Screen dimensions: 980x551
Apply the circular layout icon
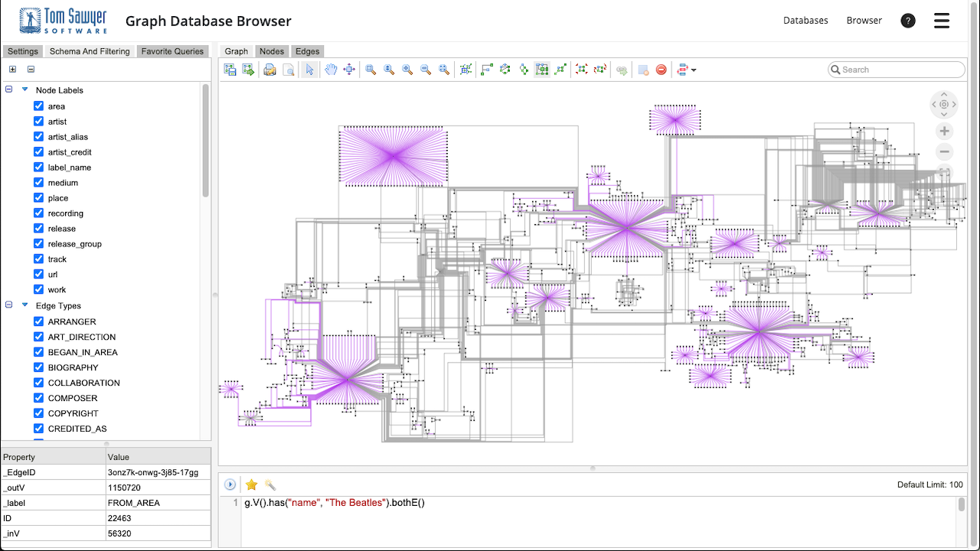point(505,70)
